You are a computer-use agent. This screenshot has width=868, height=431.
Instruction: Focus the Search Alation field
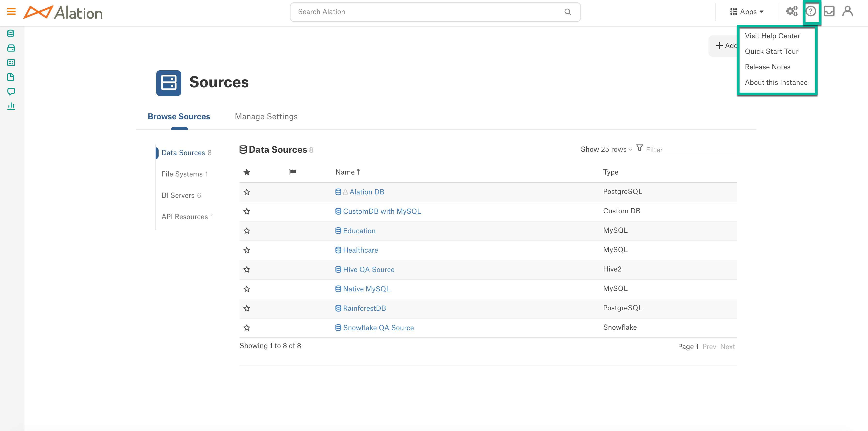click(x=435, y=12)
